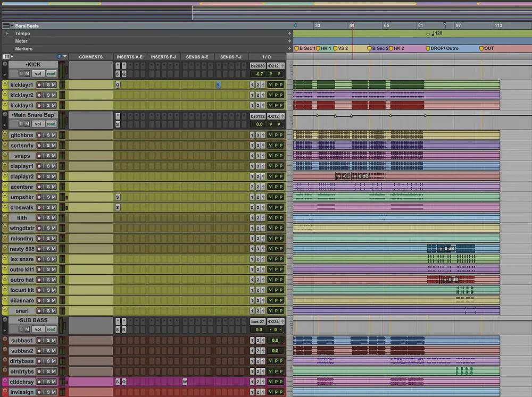This screenshot has width=532, height=397.
Task: Open the W send on ctldchrsy track
Action: click(x=185, y=382)
